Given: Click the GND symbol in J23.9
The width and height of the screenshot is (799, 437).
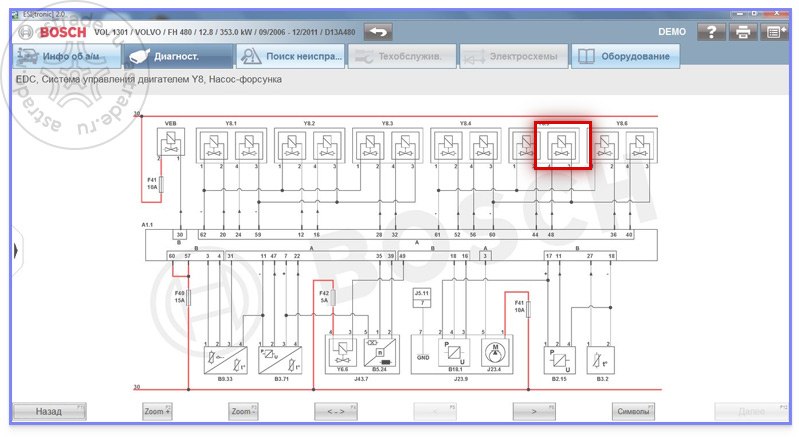Looking at the screenshot, I should point(423,358).
